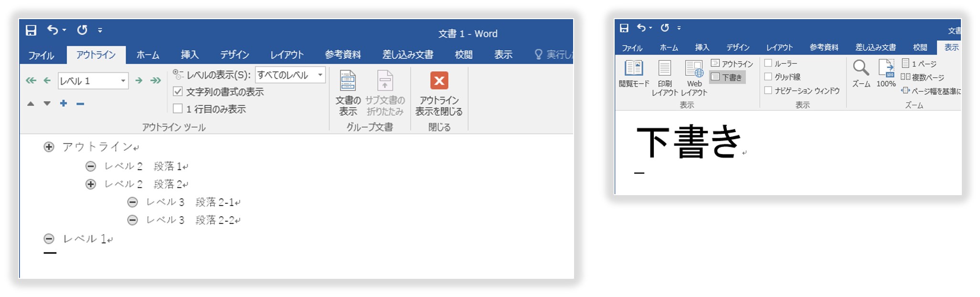Enable the ルーラー checkbox
980x297 pixels.
(768, 63)
